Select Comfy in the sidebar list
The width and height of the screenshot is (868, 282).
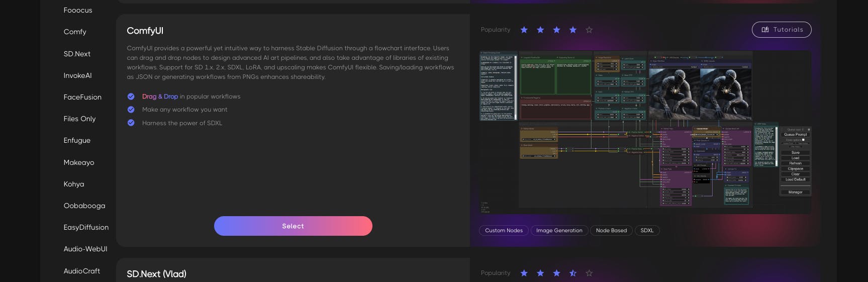(75, 32)
